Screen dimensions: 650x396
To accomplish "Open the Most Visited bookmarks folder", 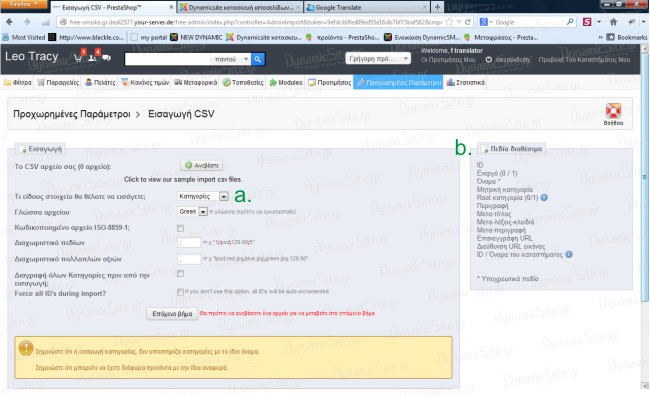I will [x=24, y=37].
